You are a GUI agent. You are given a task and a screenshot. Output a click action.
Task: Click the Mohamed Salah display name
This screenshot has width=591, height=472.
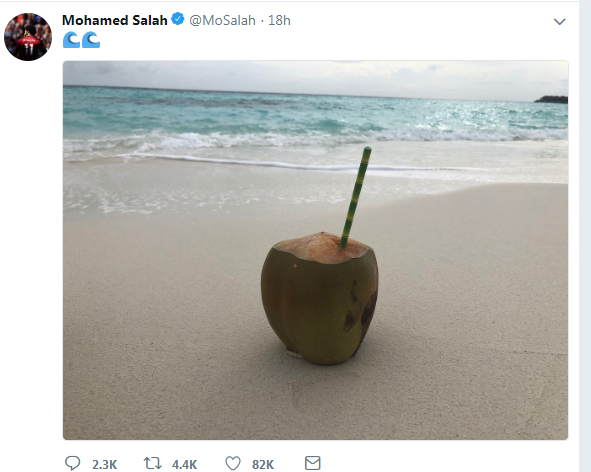tap(115, 20)
